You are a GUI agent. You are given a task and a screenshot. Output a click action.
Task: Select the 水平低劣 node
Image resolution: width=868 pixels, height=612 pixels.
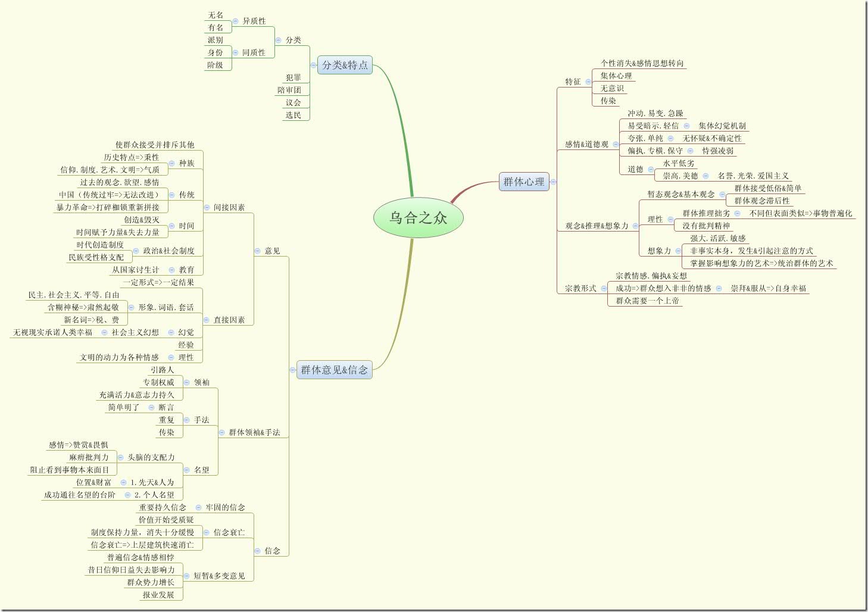(x=679, y=163)
